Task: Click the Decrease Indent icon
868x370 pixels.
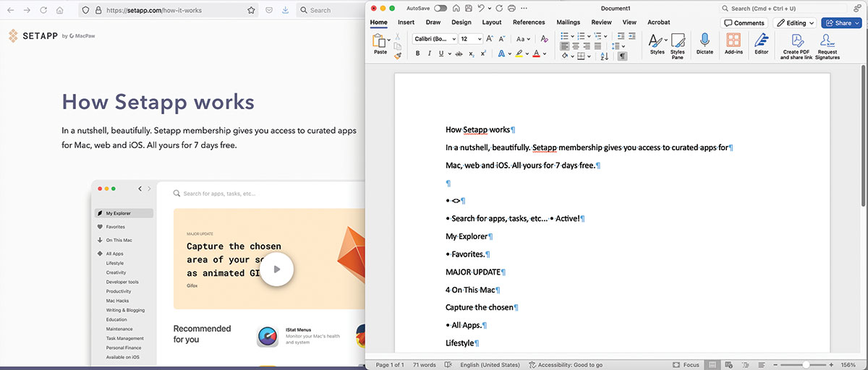Action: [x=621, y=36]
